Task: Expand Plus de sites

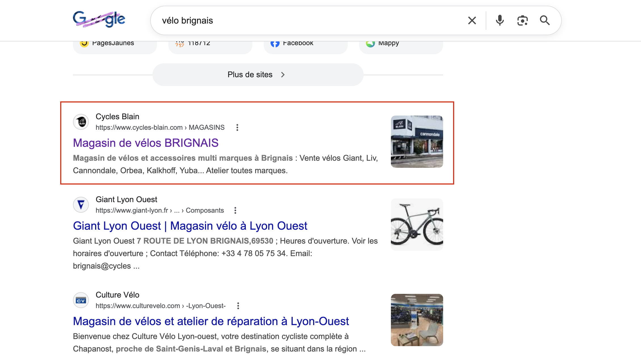Action: [258, 75]
